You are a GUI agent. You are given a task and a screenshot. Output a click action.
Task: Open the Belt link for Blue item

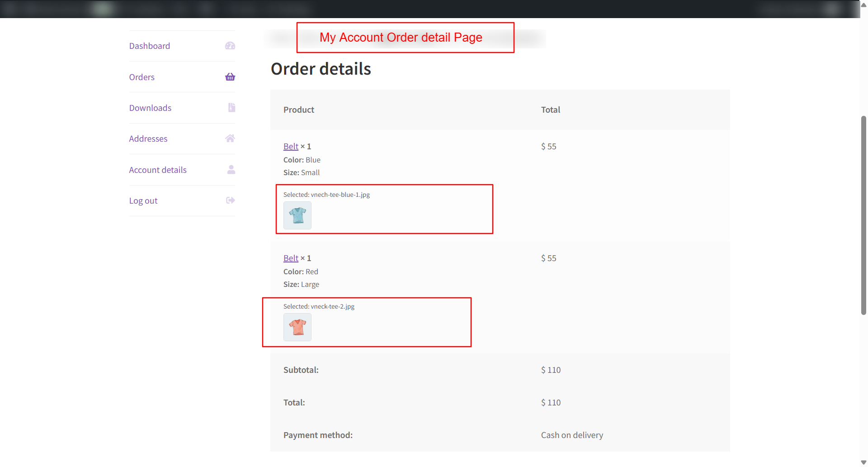pyautogui.click(x=291, y=147)
